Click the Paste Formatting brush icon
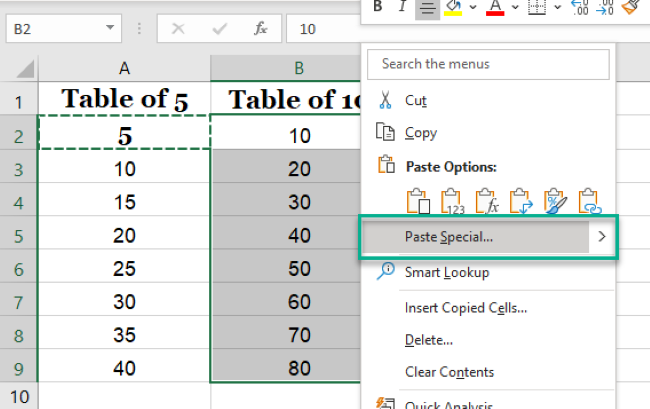The width and height of the screenshot is (650, 409). tap(555, 203)
